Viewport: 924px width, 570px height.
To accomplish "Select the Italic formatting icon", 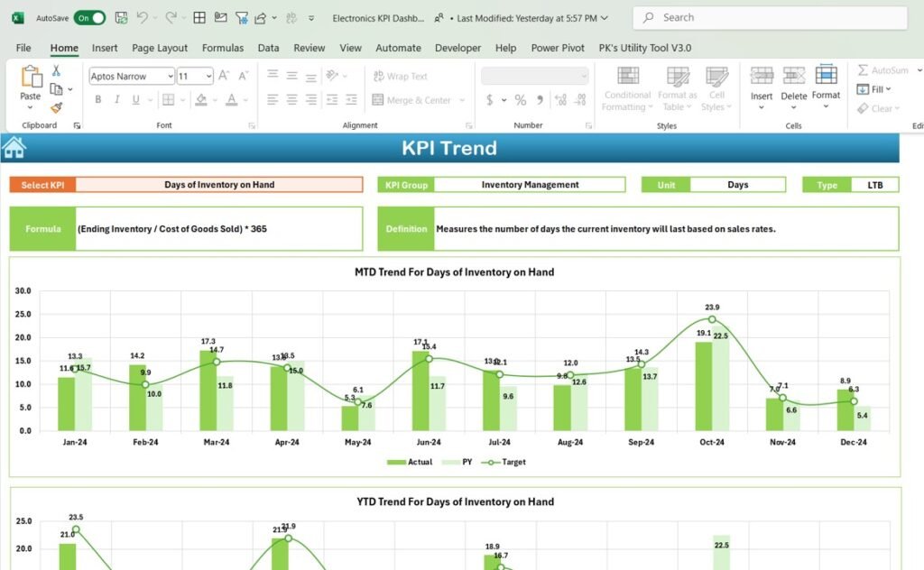I will pyautogui.click(x=117, y=99).
